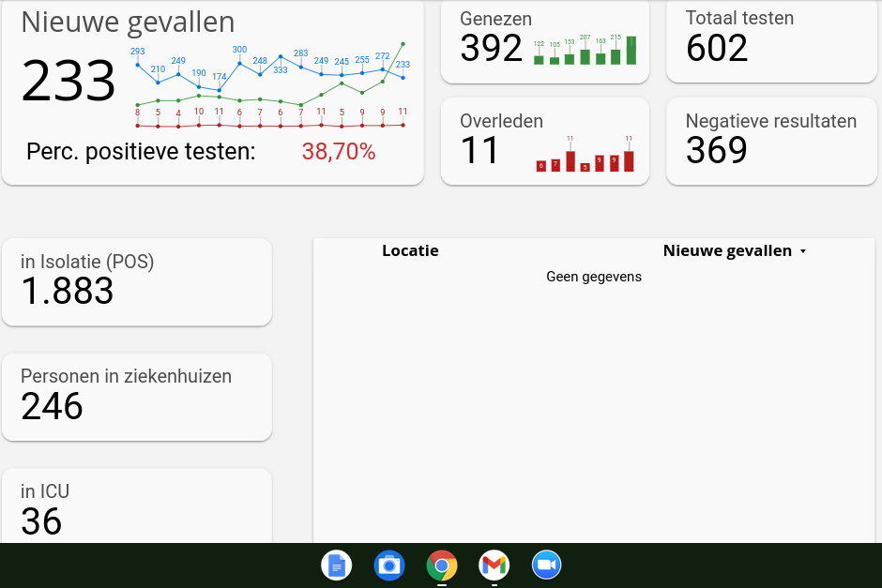882x588 pixels.
Task: Open Google Docs from the shelf
Action: [336, 565]
